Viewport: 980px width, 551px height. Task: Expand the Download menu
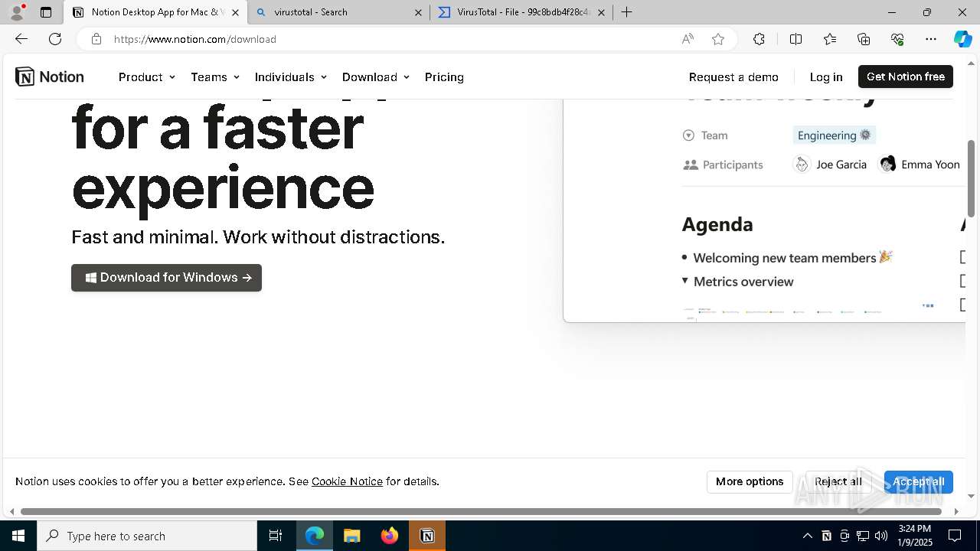coord(376,77)
